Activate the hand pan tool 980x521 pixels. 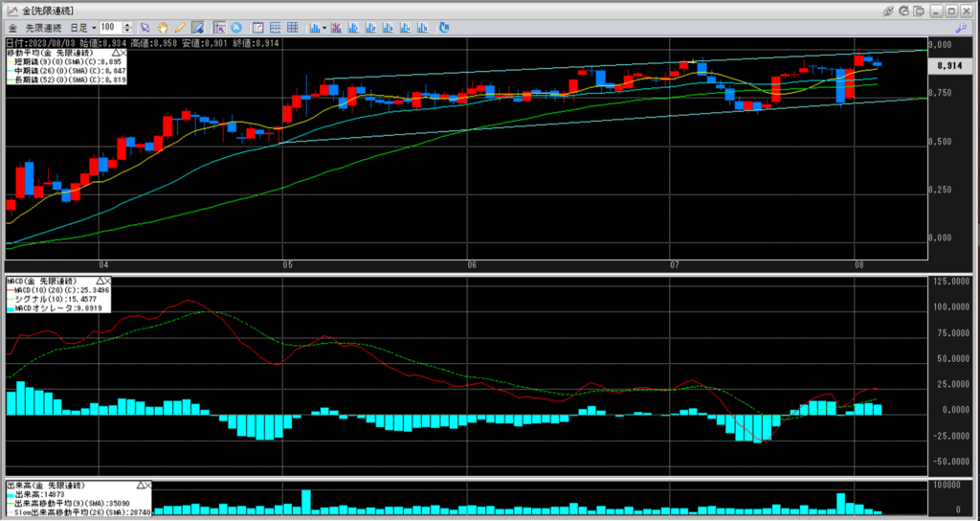click(163, 28)
